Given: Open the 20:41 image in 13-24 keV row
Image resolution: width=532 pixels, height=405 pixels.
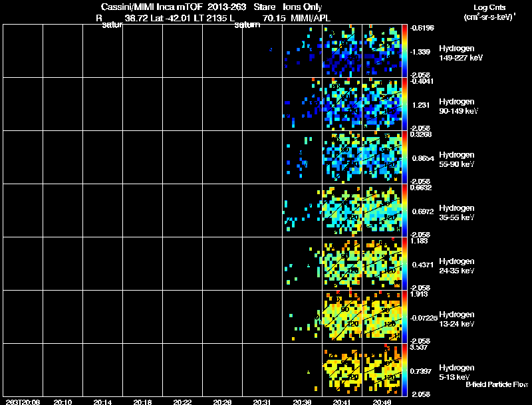Looking at the screenshot, I should pos(342,317).
